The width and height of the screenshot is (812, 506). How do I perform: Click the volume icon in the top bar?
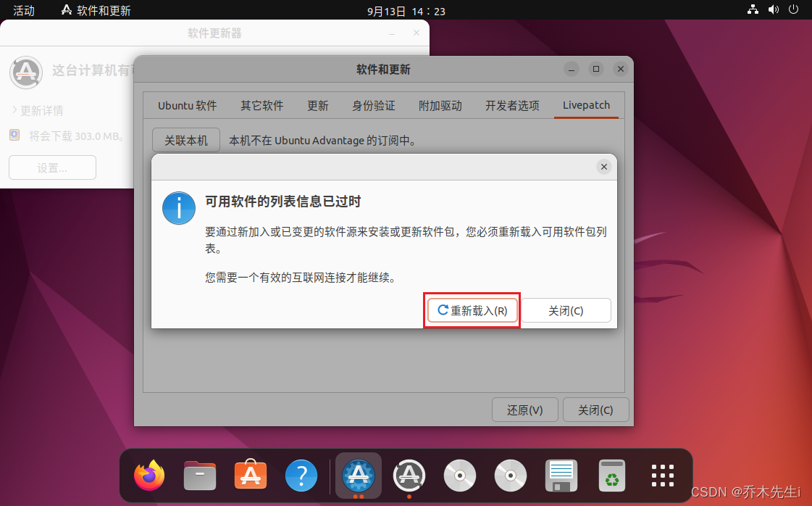(x=772, y=10)
